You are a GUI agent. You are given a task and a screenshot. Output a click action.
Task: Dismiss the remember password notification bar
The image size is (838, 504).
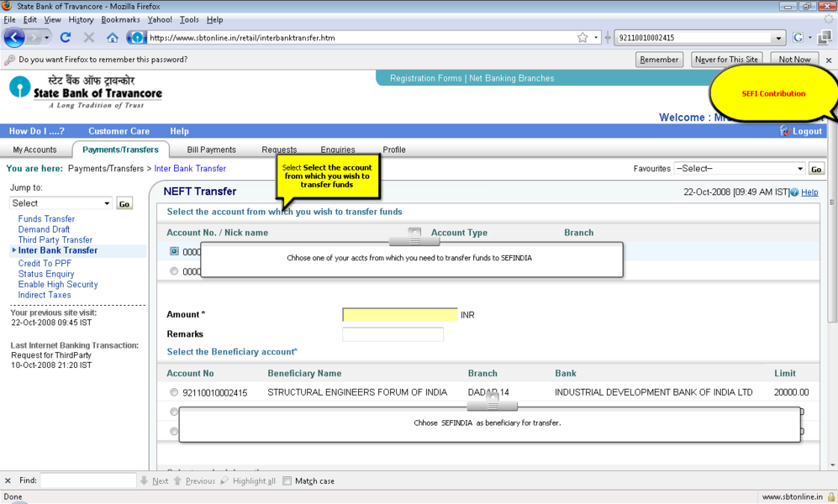point(828,60)
